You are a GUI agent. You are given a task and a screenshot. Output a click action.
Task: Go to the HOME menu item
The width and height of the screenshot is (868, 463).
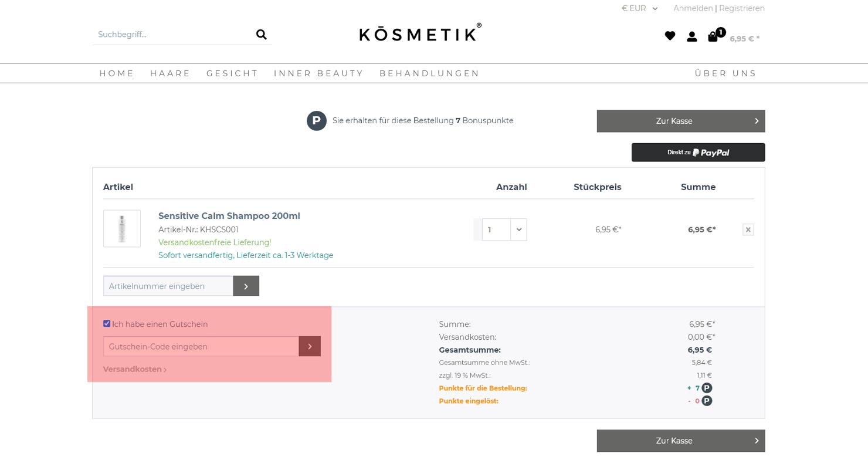coord(117,73)
